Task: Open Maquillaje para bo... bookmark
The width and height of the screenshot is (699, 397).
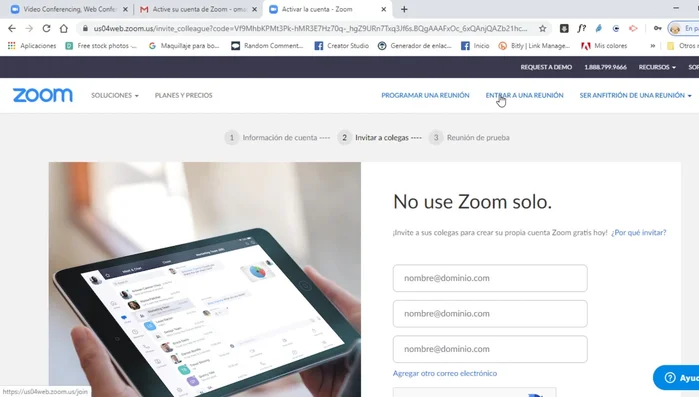Action: 184,45
